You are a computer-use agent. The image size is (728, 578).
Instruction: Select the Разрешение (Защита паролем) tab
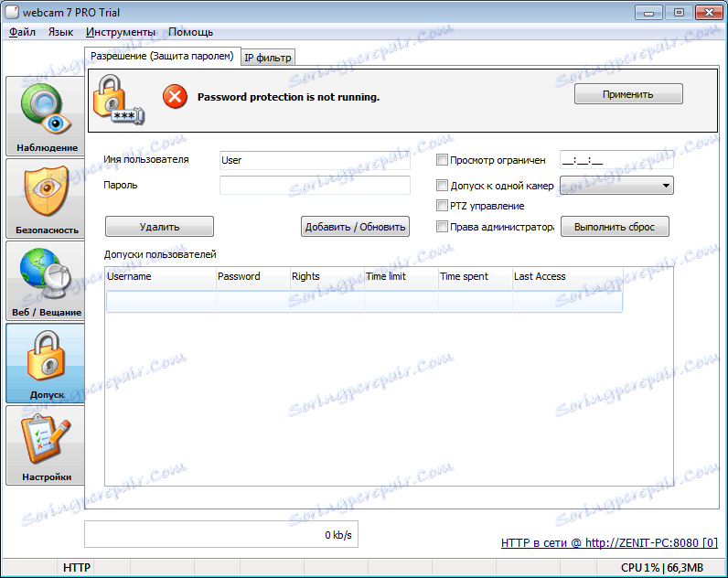162,56
